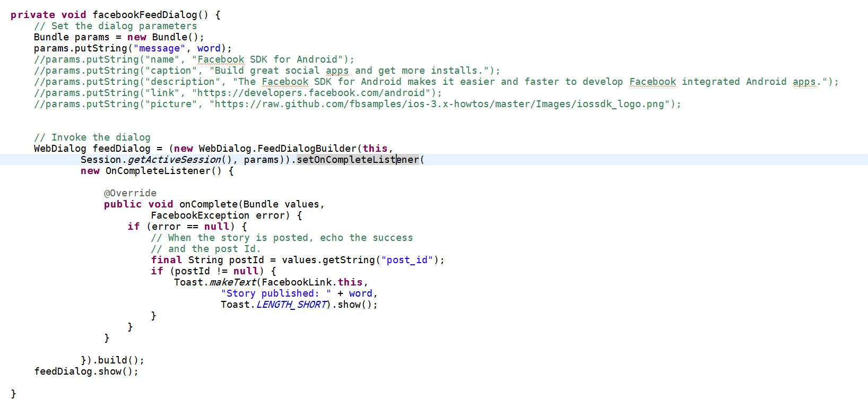Click 'WebDialog.FeedDialogBuilder' in the code

277,149
